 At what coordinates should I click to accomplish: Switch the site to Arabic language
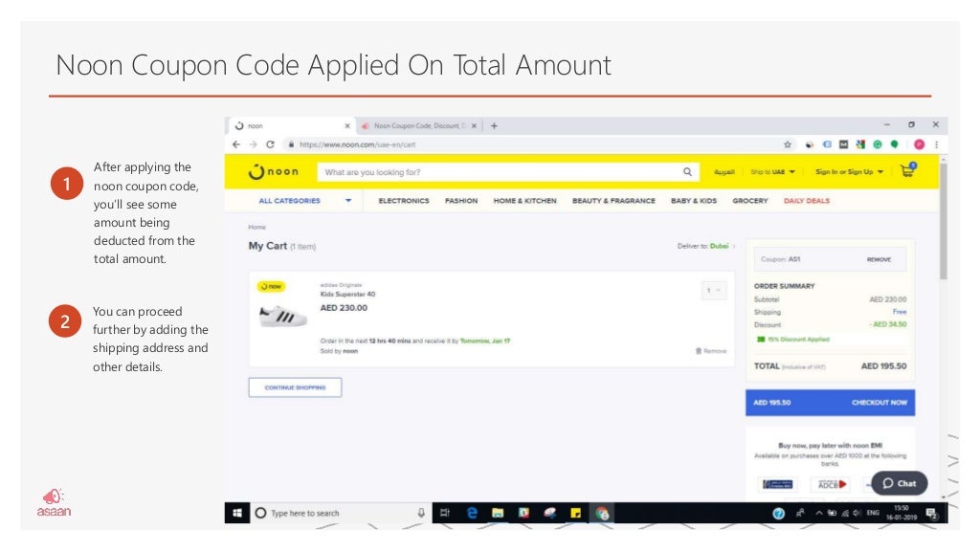pyautogui.click(x=724, y=172)
